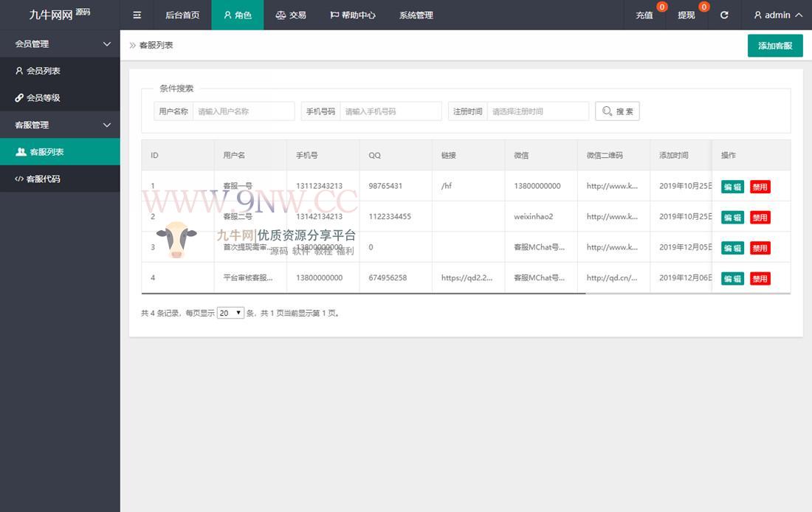
Task: Open the 系统管理 top menu
Action: [x=416, y=15]
